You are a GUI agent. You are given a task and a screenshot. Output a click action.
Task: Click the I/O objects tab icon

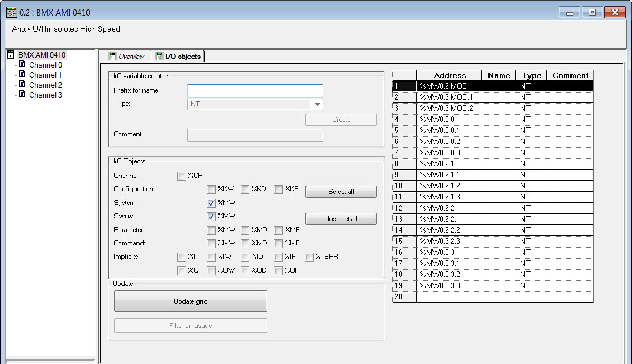(160, 57)
